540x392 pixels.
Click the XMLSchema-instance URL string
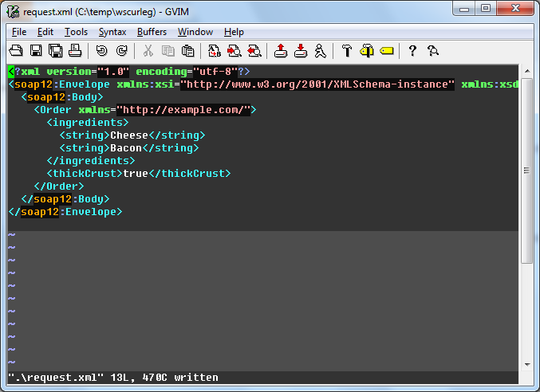317,84
